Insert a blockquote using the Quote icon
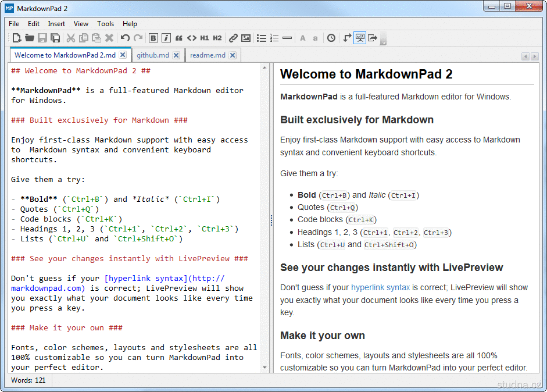 (x=179, y=38)
